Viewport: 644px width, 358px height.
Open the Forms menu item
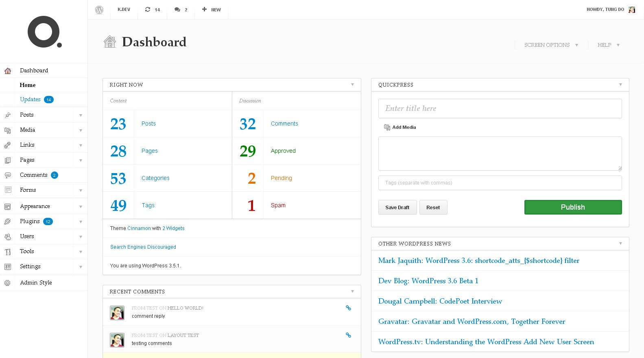28,190
